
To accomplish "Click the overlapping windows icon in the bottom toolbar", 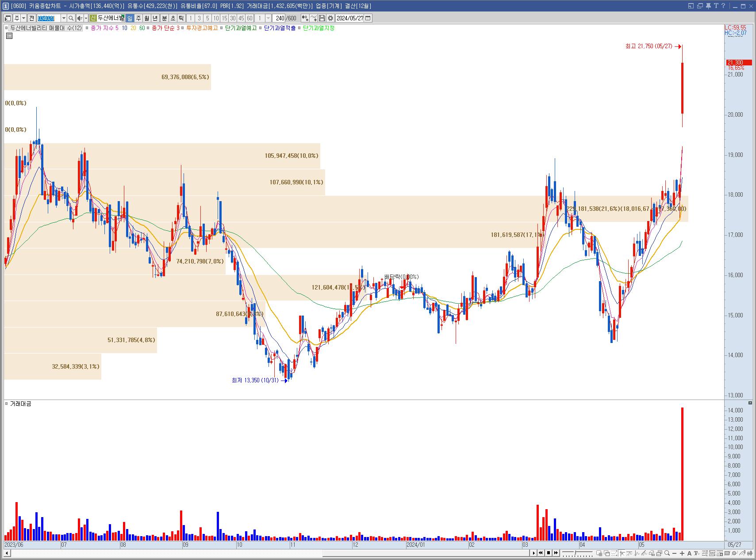I will click(x=606, y=553).
